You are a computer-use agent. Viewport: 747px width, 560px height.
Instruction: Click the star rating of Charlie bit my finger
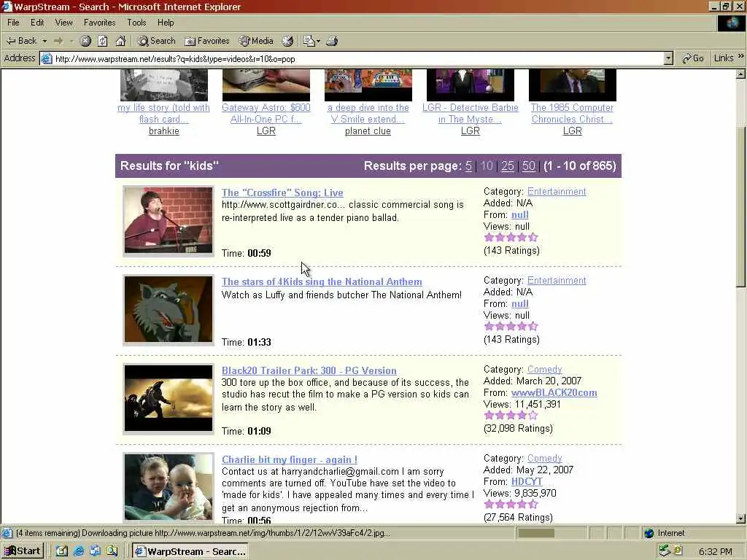(x=511, y=505)
